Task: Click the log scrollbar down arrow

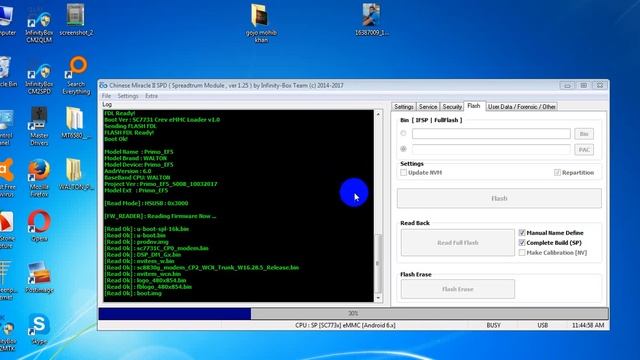Action: click(x=378, y=298)
